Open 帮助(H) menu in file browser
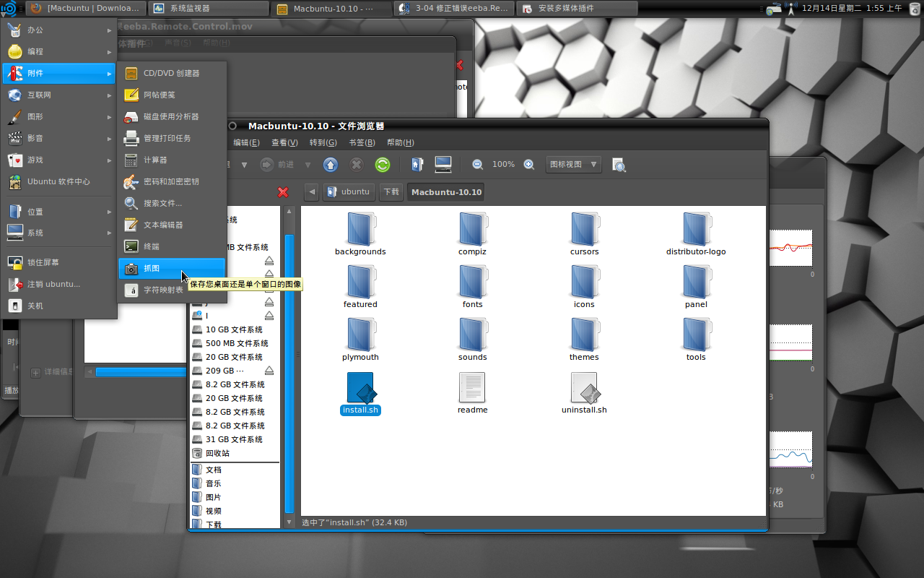 [401, 142]
